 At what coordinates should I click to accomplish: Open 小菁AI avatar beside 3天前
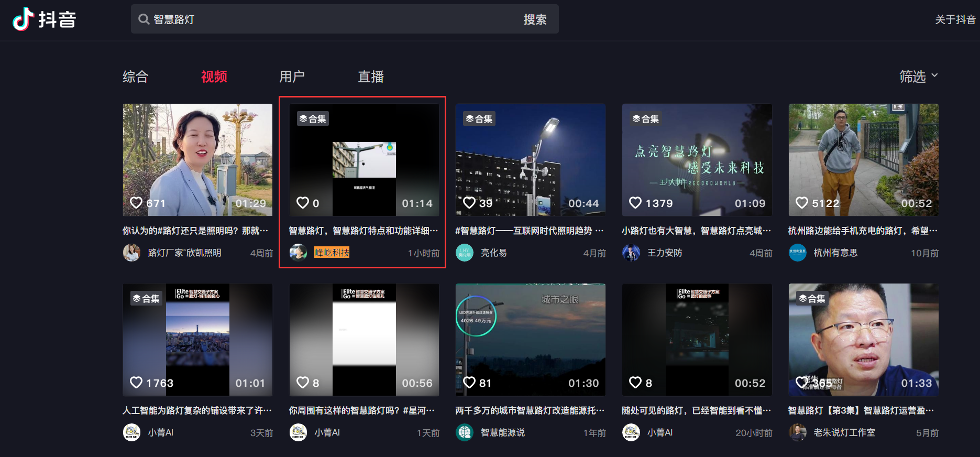[x=131, y=432]
